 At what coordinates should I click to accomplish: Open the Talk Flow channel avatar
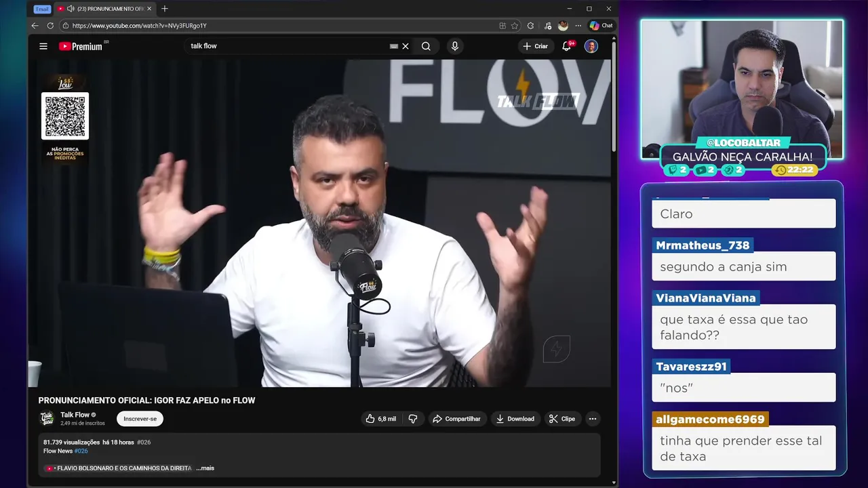click(47, 419)
